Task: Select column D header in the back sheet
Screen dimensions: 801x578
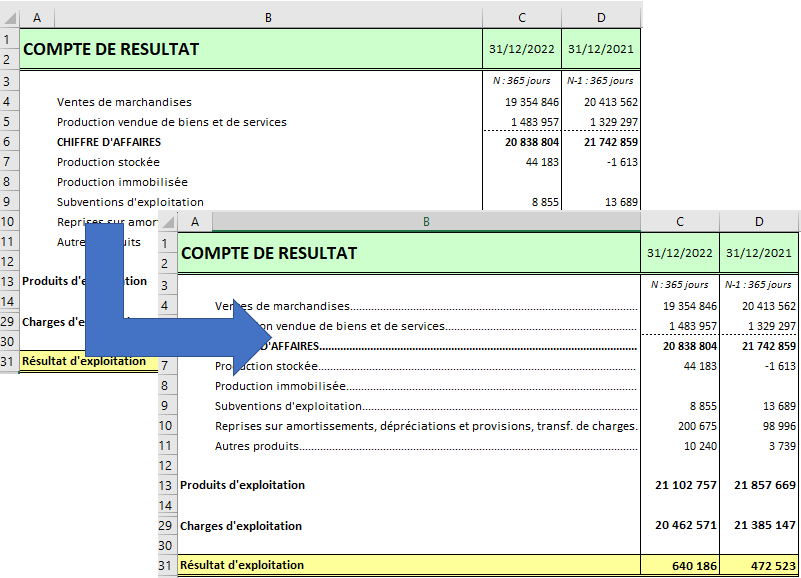Action: (x=601, y=18)
